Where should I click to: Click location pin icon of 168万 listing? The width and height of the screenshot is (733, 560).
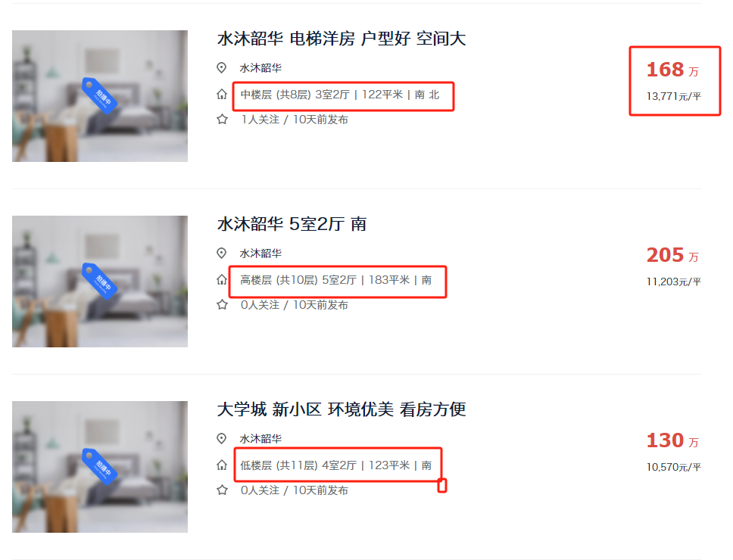222,67
